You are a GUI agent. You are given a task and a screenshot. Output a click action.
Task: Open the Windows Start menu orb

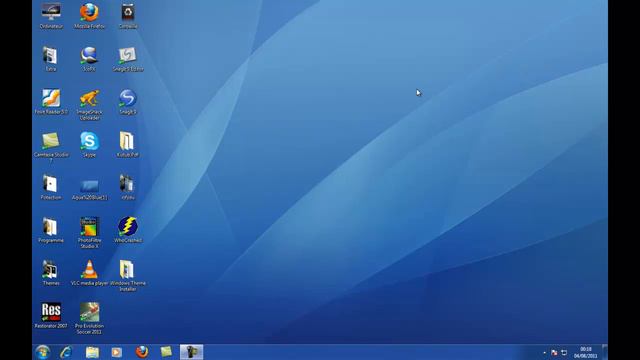[42, 352]
